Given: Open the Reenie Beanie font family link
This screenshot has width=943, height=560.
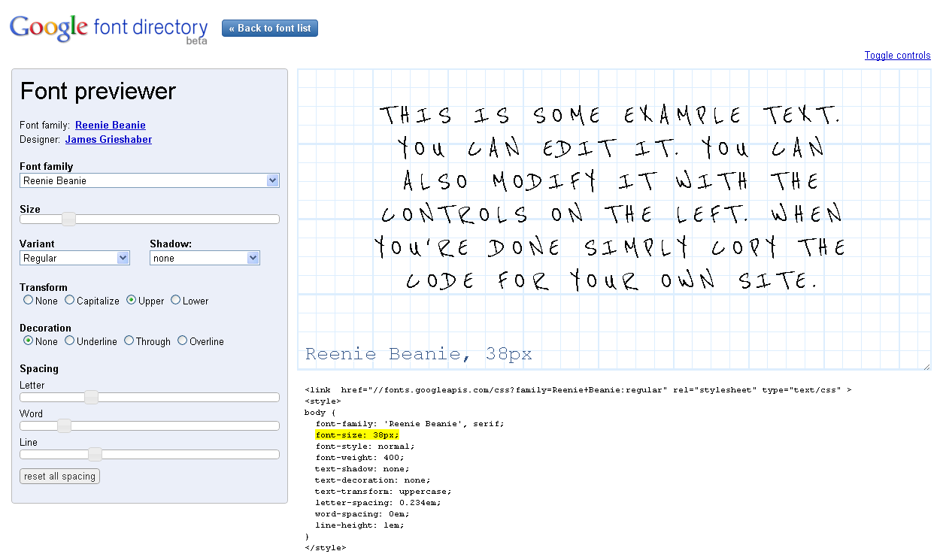Looking at the screenshot, I should [111, 125].
